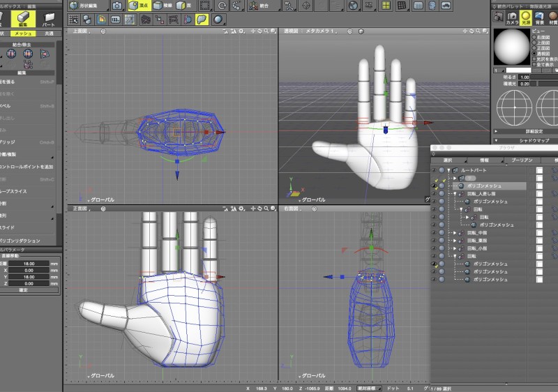Collapse the 回転_人差し指 tree node

point(455,194)
